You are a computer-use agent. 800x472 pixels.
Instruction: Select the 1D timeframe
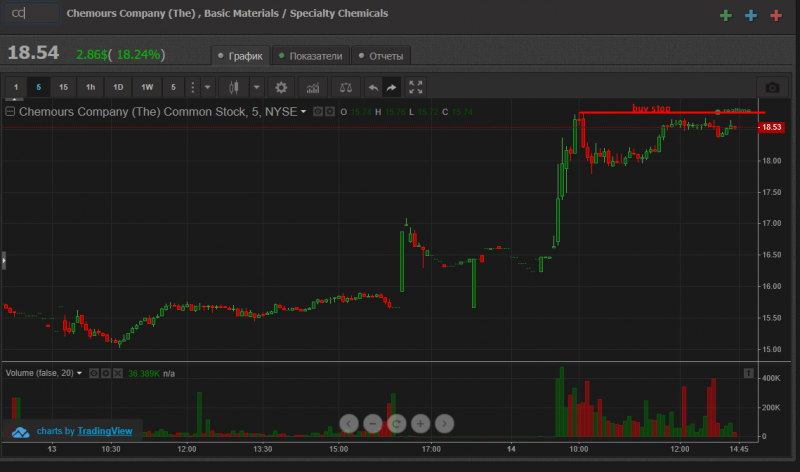(x=118, y=87)
